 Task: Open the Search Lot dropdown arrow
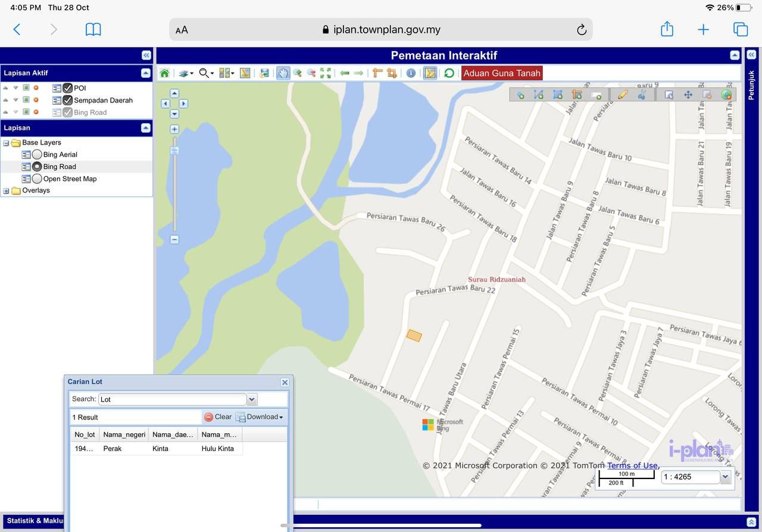(252, 399)
